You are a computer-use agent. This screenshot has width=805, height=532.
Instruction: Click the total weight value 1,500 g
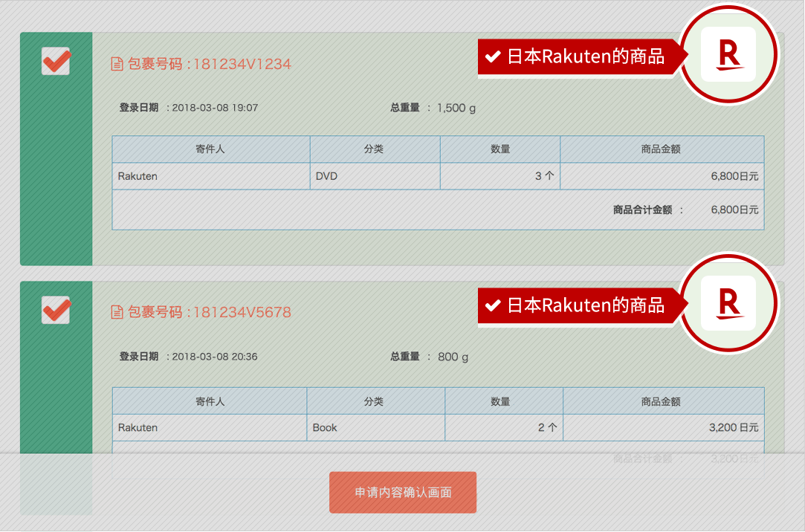tap(456, 108)
